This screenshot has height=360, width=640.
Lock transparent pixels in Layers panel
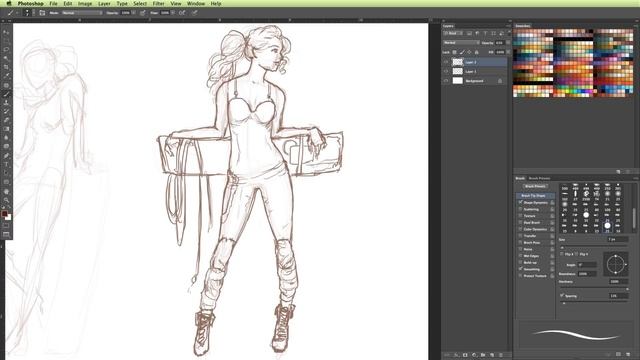tap(454, 52)
